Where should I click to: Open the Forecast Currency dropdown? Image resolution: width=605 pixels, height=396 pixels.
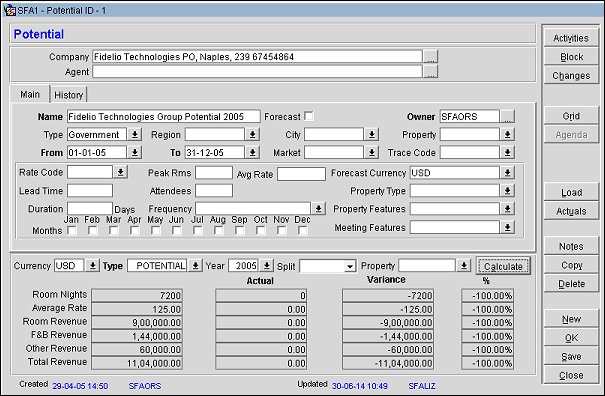point(507,173)
